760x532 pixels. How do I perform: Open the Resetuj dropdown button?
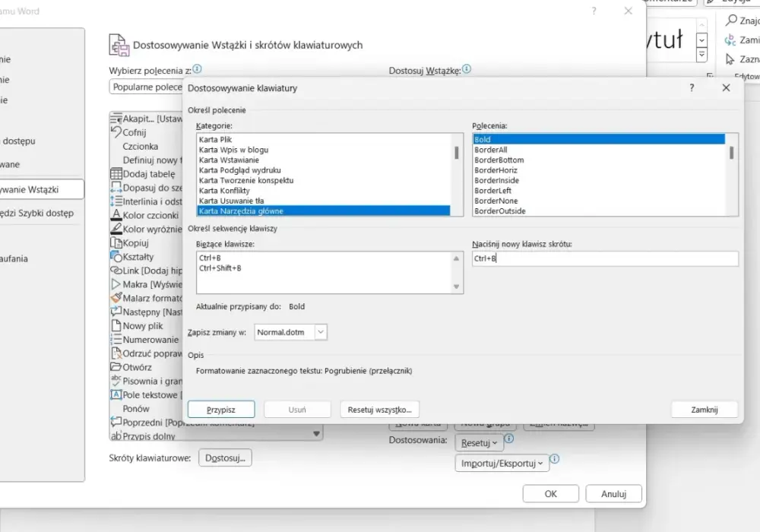pyautogui.click(x=479, y=443)
